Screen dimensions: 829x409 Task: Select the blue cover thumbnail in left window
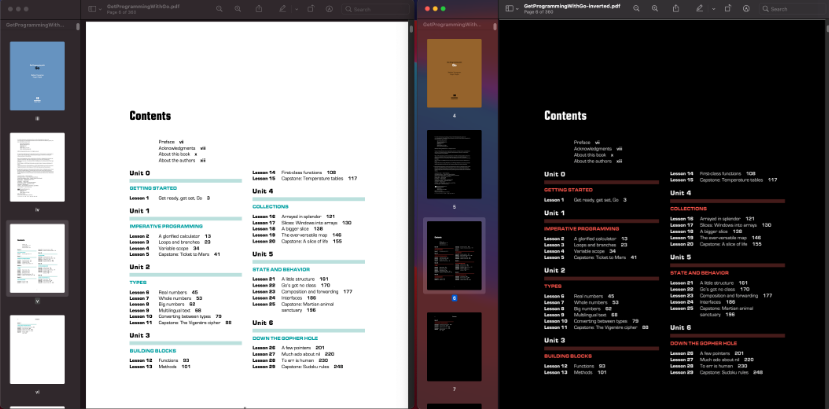pos(38,76)
